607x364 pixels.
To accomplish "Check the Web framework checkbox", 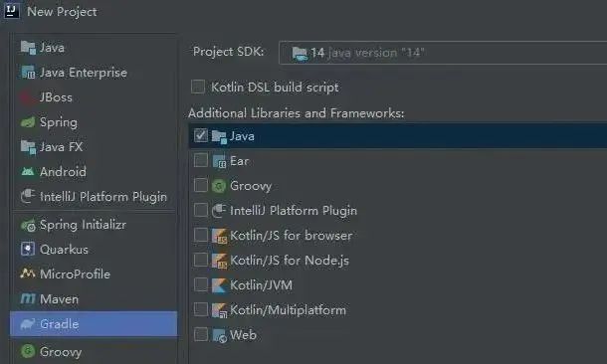I will (201, 334).
